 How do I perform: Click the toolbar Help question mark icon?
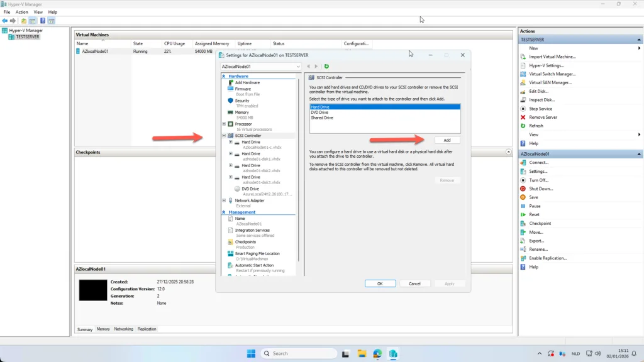(x=42, y=21)
